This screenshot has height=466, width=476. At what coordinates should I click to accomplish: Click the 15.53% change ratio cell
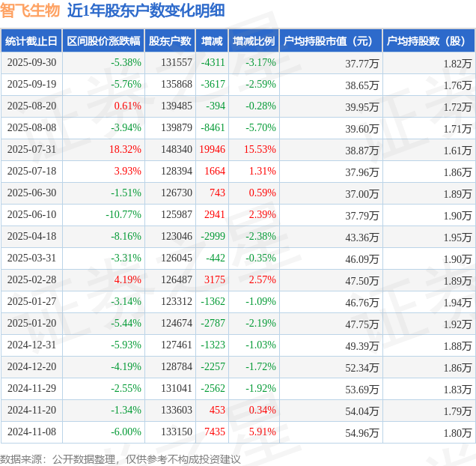[260, 150]
